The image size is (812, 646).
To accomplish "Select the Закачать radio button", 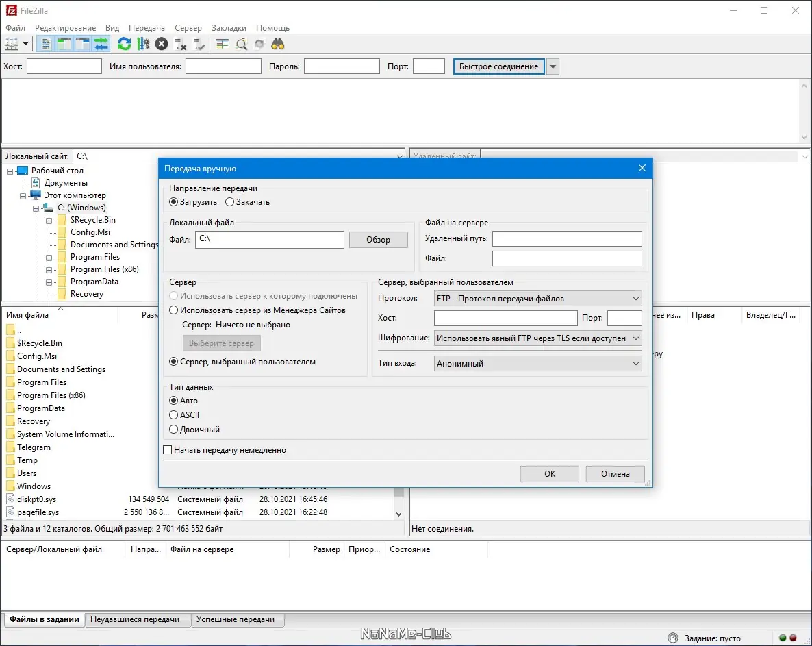I will tap(229, 202).
